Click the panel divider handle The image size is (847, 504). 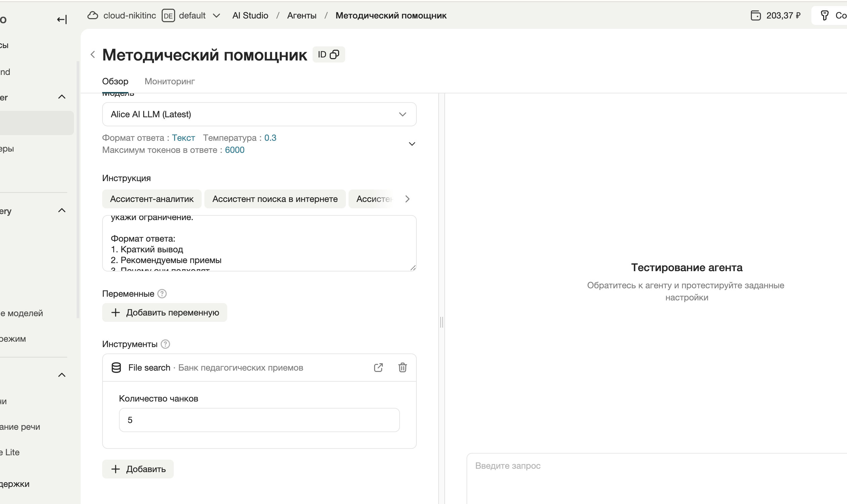[x=442, y=322]
